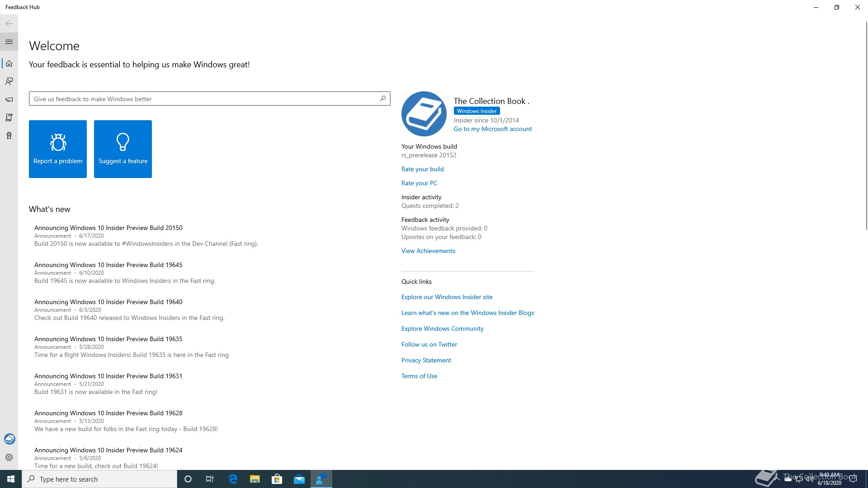This screenshot has width=868, height=488.
Task: Open announcement for Build 19640
Action: [210, 310]
